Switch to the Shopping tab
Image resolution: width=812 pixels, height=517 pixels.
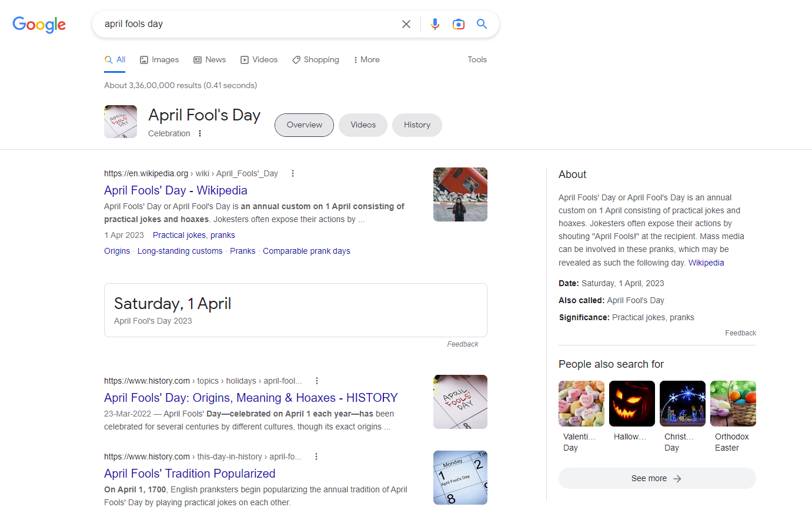316,60
